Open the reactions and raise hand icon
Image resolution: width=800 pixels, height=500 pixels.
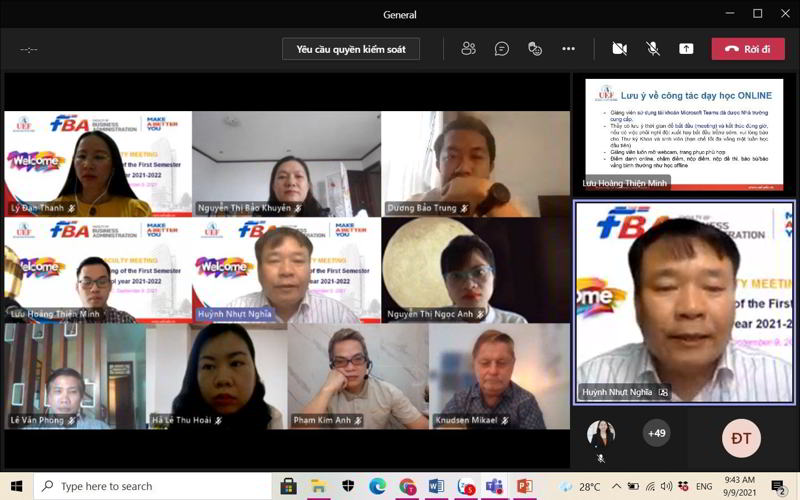click(x=535, y=48)
